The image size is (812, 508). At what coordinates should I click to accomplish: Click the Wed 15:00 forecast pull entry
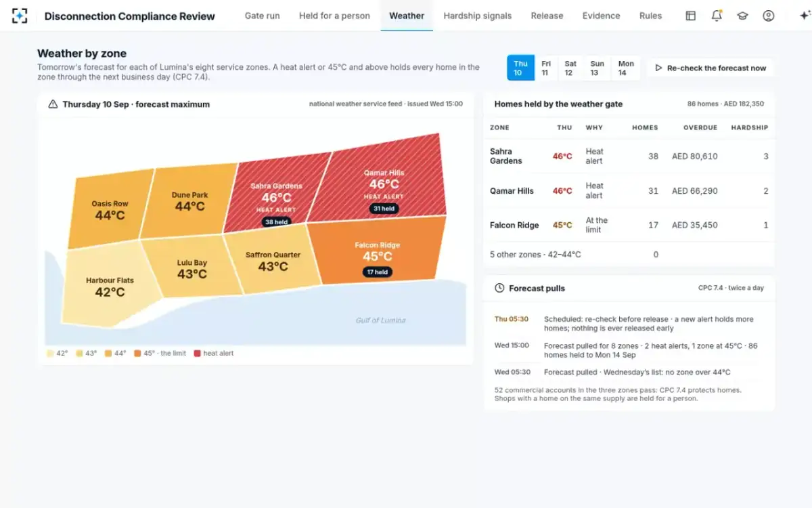[629, 350]
